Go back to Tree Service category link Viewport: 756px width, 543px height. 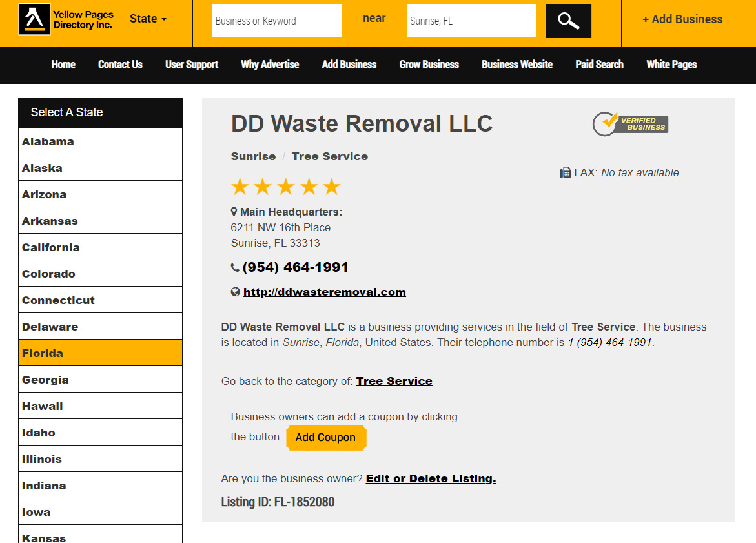point(394,381)
